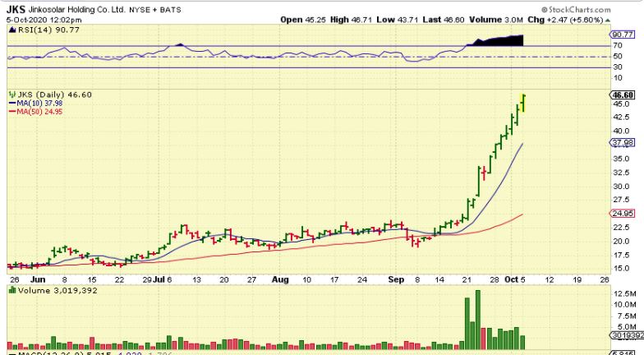Click the Sep date axis label
Screen dimensions: 644x355
coord(396,279)
